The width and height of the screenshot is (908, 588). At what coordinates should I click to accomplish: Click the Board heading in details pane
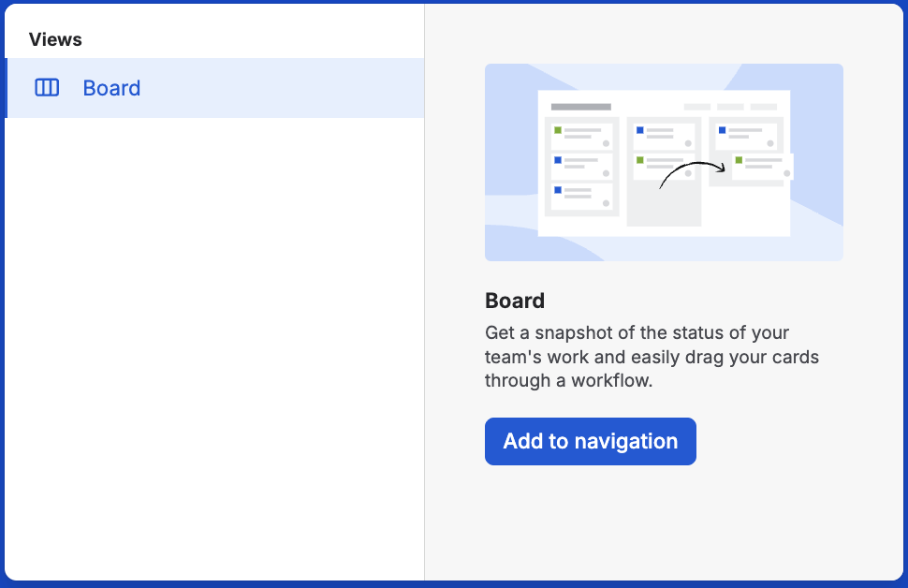515,301
